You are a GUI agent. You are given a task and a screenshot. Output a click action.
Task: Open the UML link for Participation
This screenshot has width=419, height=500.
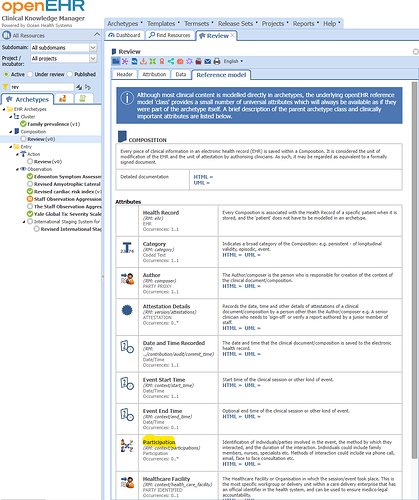(x=253, y=464)
